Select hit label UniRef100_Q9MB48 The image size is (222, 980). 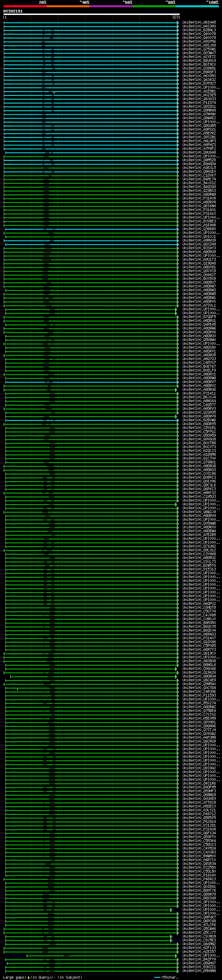point(199,110)
